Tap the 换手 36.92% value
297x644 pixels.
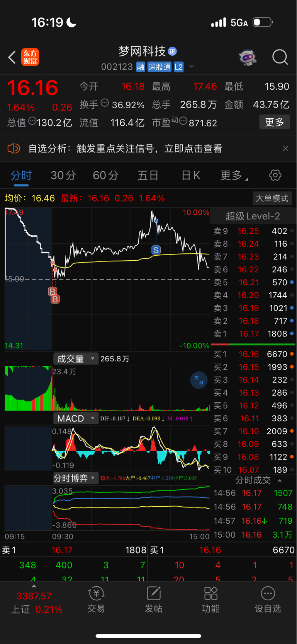(x=128, y=105)
